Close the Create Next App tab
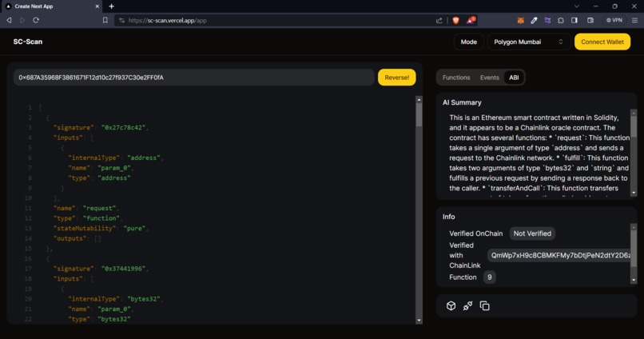 (97, 6)
